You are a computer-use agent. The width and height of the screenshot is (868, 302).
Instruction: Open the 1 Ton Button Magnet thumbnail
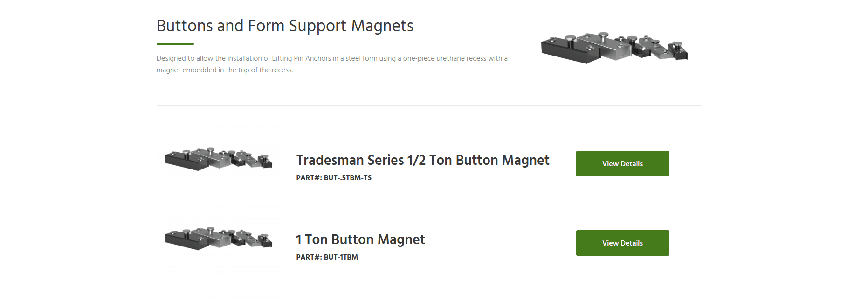[219, 239]
